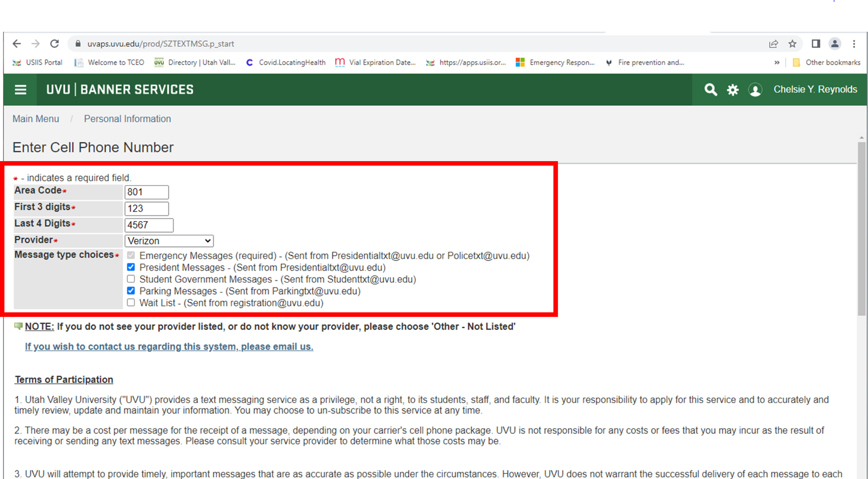The width and height of the screenshot is (868, 479).
Task: Open Directory Utah Valley bookmark
Action: click(x=195, y=63)
